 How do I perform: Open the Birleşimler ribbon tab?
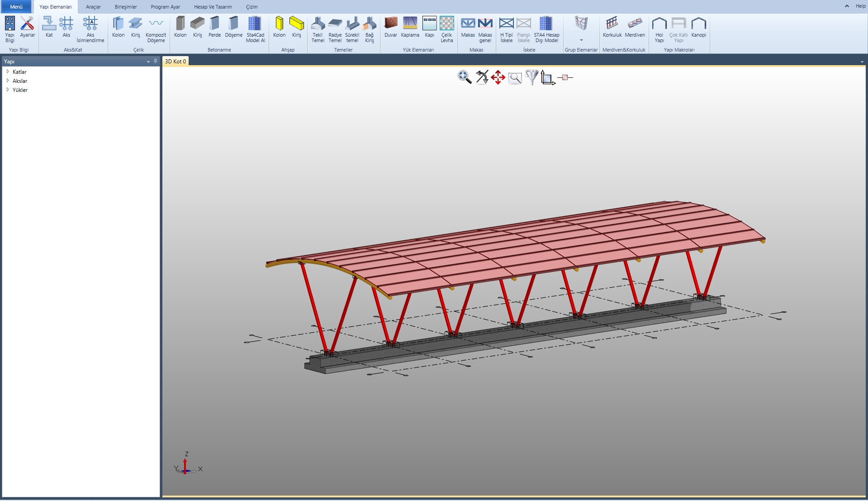(126, 7)
